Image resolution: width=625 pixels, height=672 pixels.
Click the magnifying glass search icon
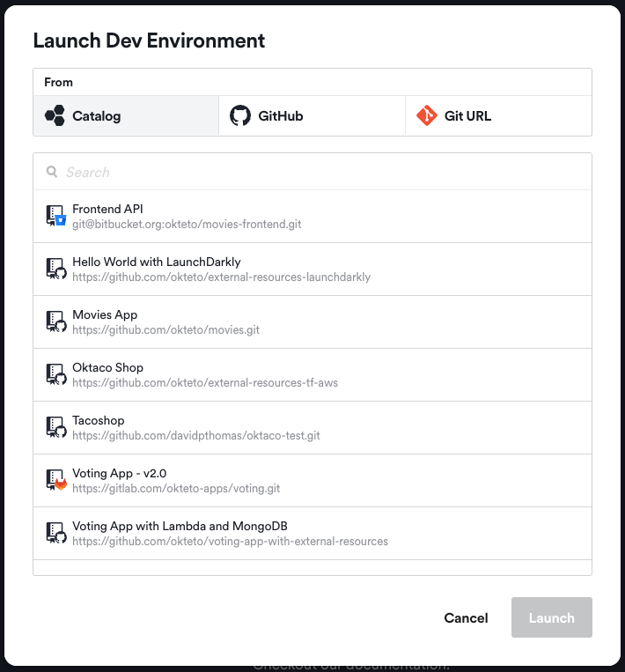[x=52, y=172]
